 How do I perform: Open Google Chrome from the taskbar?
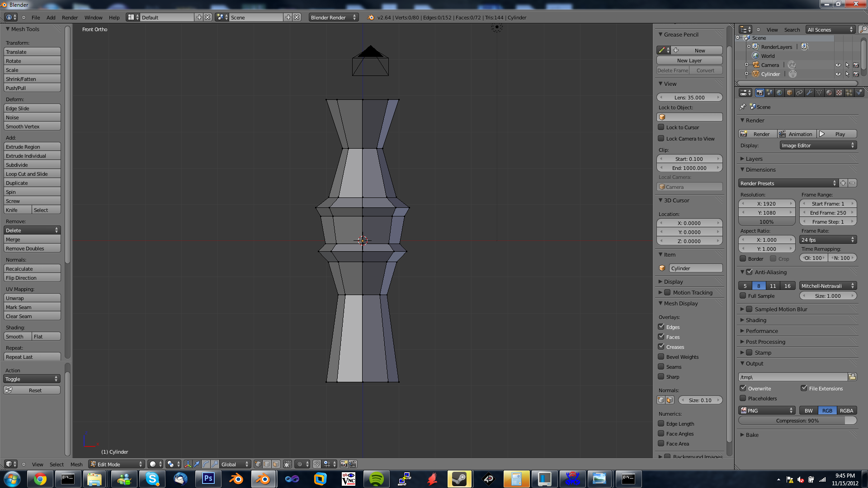click(x=40, y=479)
